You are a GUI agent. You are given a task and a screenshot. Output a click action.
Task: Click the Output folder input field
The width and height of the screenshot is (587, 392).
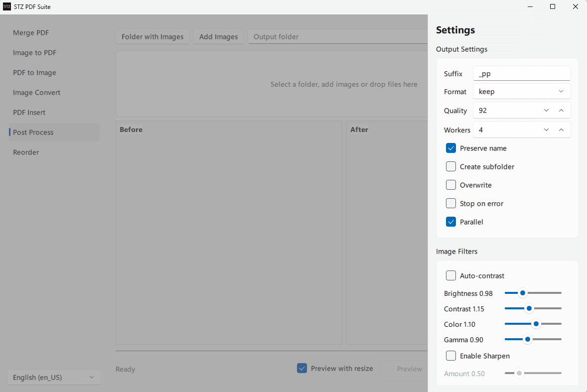pyautogui.click(x=338, y=37)
